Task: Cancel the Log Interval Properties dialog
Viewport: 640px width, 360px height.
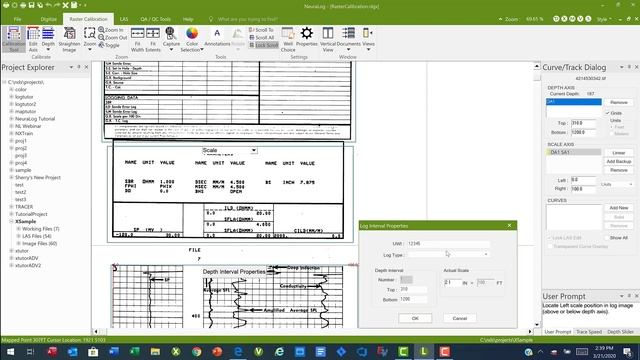Action: coord(460,318)
